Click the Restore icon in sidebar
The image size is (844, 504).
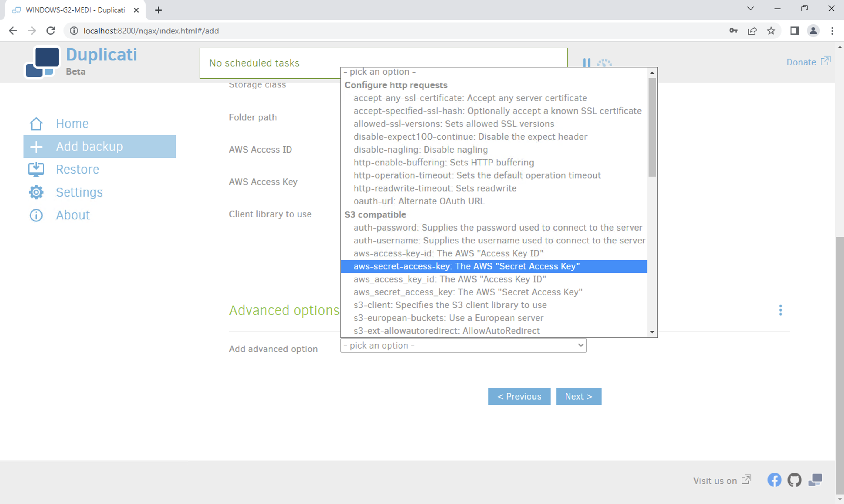tap(36, 170)
